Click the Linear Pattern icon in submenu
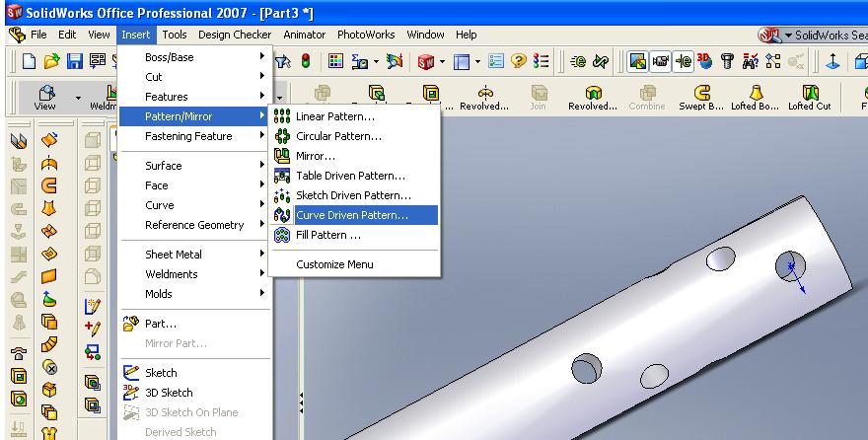Image resolution: width=868 pixels, height=440 pixels. [x=282, y=116]
